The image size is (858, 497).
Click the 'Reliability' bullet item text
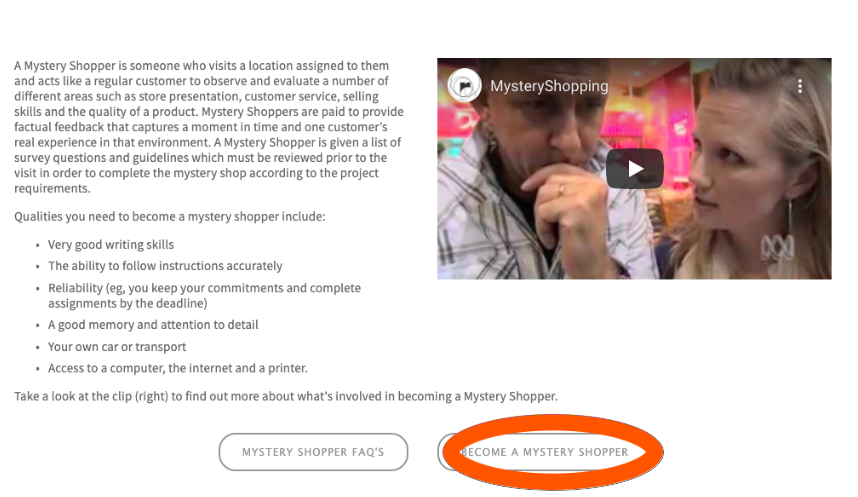205,296
